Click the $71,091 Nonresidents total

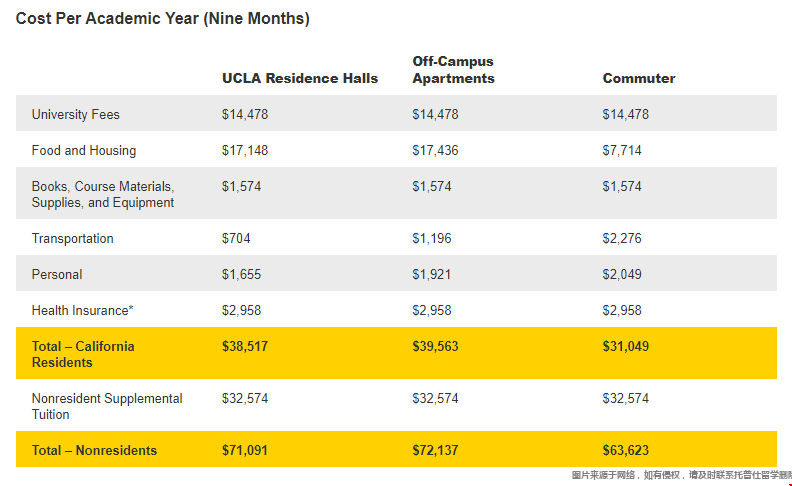245,450
